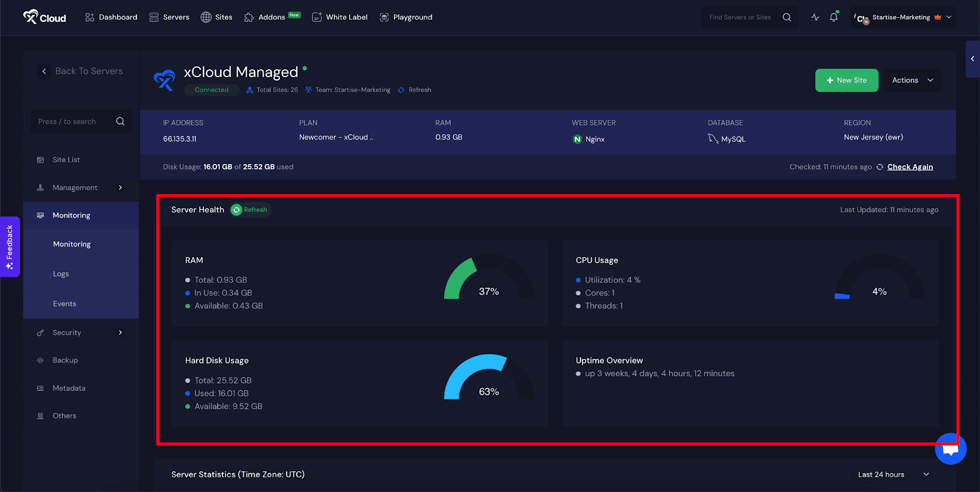Click the Server Health refresh icon
Screen dimensions: 980x492
coord(236,210)
